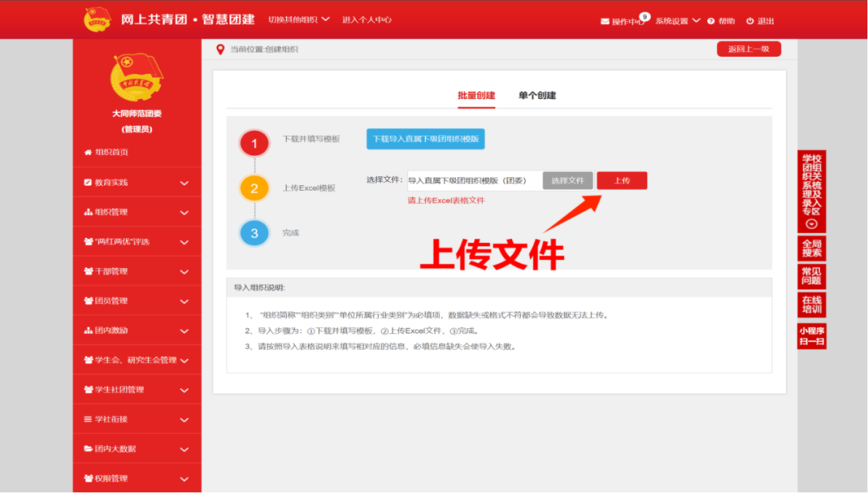Image resolution: width=868 pixels, height=493 pixels.
Task: Select the sitemap icon for 组织管理
Action: click(x=88, y=211)
